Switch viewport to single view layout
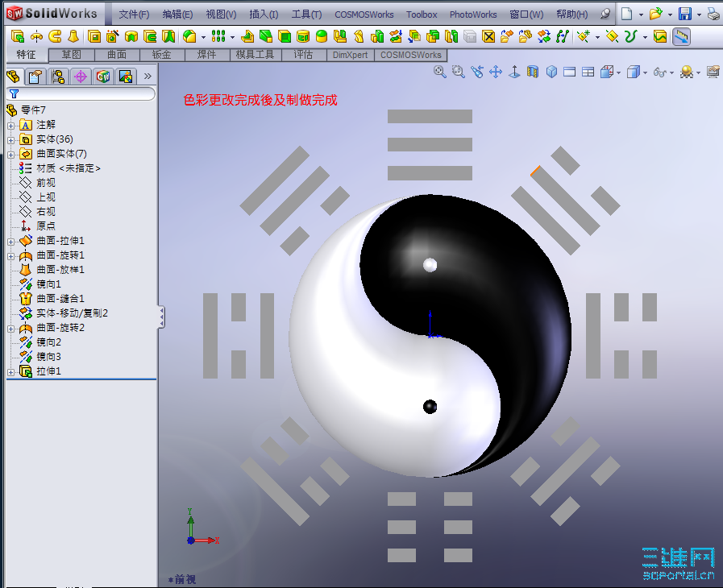Screen dimensions: 723x588 [570, 72]
